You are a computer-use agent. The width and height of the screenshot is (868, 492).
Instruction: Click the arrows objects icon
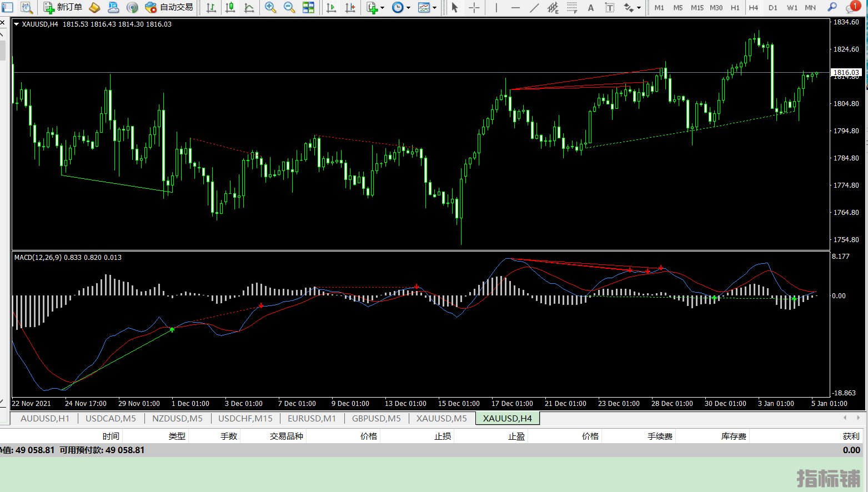pos(629,7)
